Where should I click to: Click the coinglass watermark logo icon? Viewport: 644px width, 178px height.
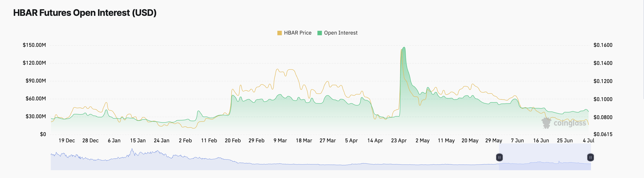tap(546, 123)
